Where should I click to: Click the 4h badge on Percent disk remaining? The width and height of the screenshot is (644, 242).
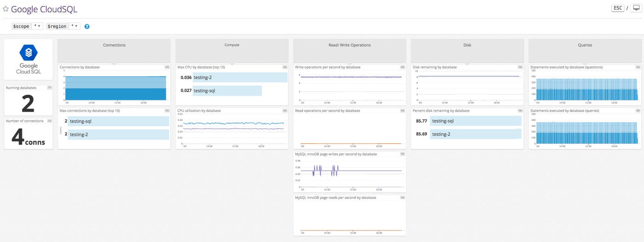[x=520, y=111]
